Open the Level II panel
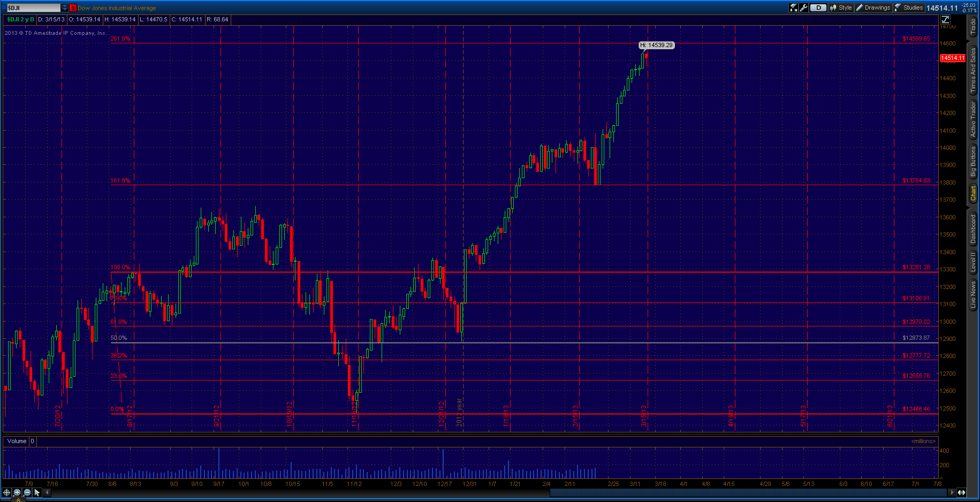This screenshot has height=502, width=980. click(974, 262)
